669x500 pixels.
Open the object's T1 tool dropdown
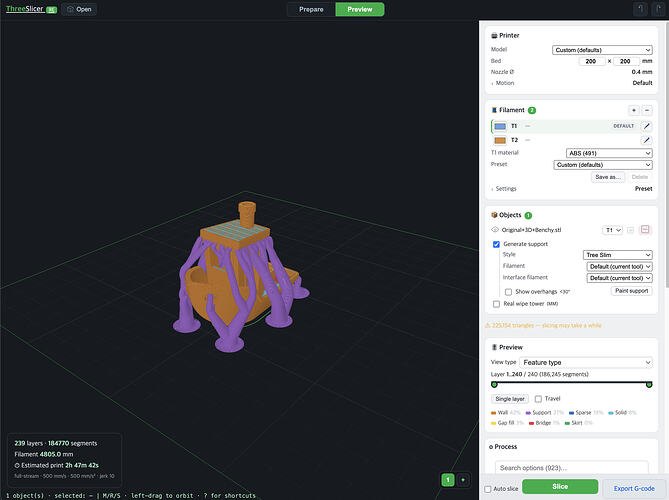[x=612, y=230]
